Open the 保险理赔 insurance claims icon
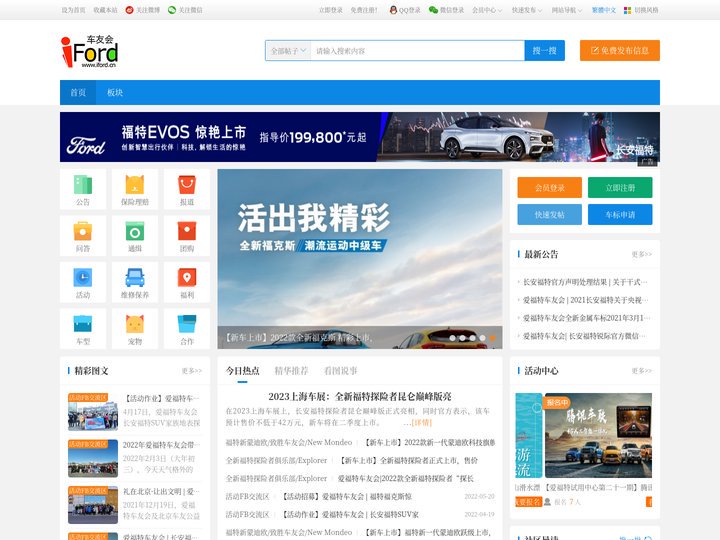The height and width of the screenshot is (540, 720). 135,185
